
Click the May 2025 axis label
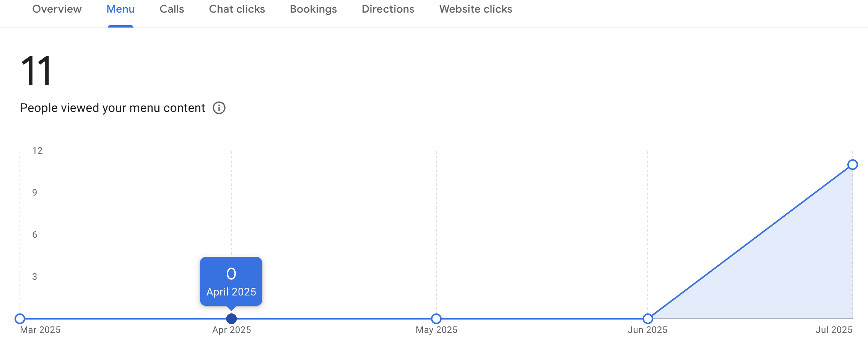click(x=436, y=330)
